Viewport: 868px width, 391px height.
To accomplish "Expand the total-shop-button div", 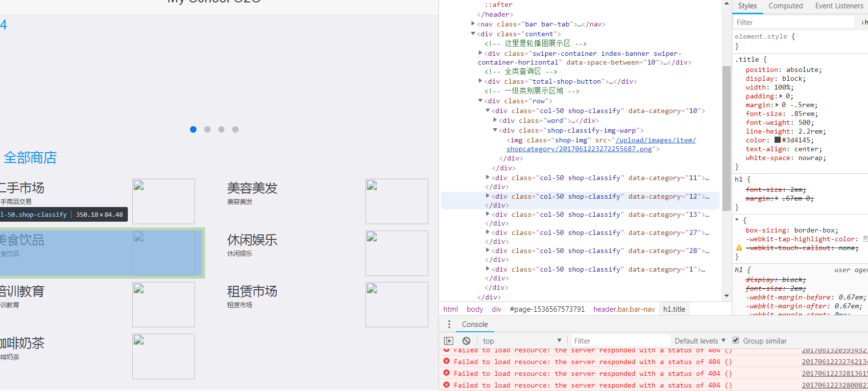I will [480, 81].
